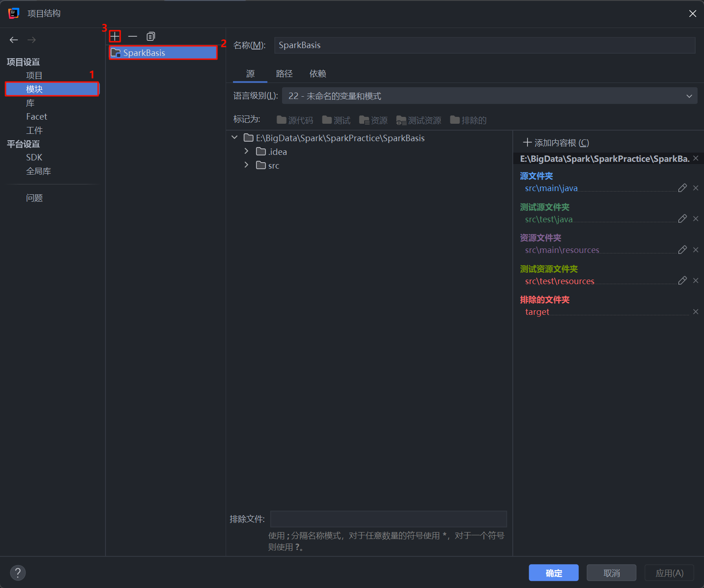Click the back navigation arrow
Screen dimensions: 704x588
pyautogui.click(x=14, y=40)
